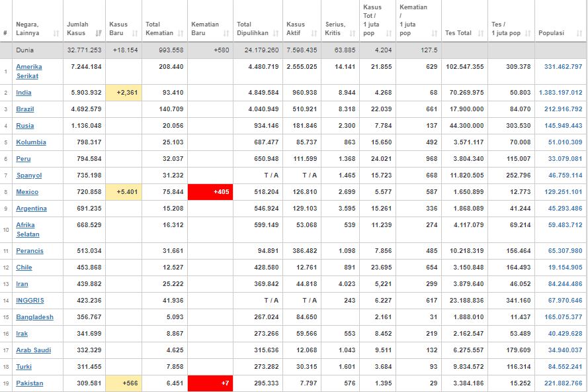Click Rusia population 145.949.443

click(x=563, y=125)
